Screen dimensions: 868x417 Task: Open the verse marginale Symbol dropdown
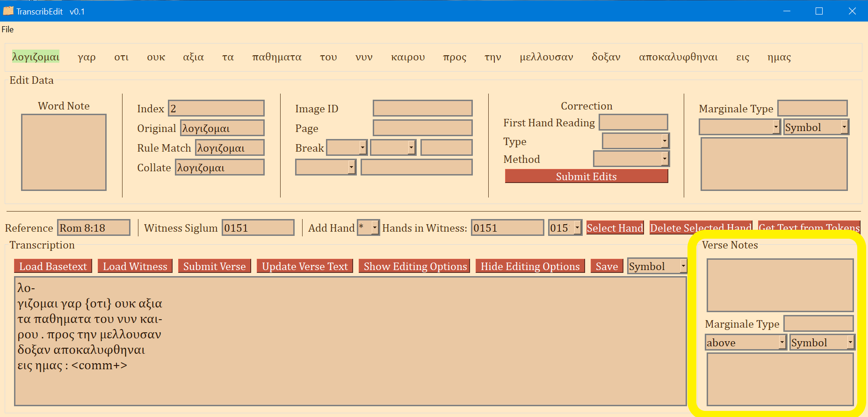[x=822, y=342]
